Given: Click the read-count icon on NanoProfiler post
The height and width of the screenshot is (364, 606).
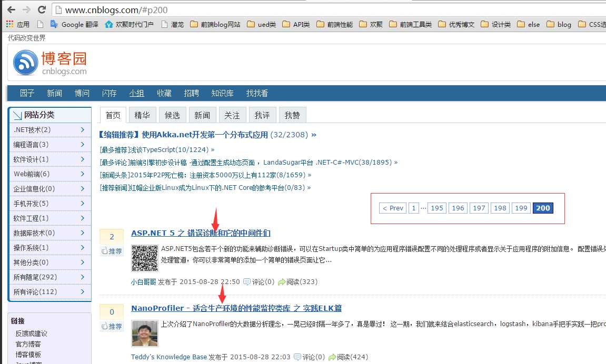Looking at the screenshot, I should pyautogui.click(x=332, y=357).
